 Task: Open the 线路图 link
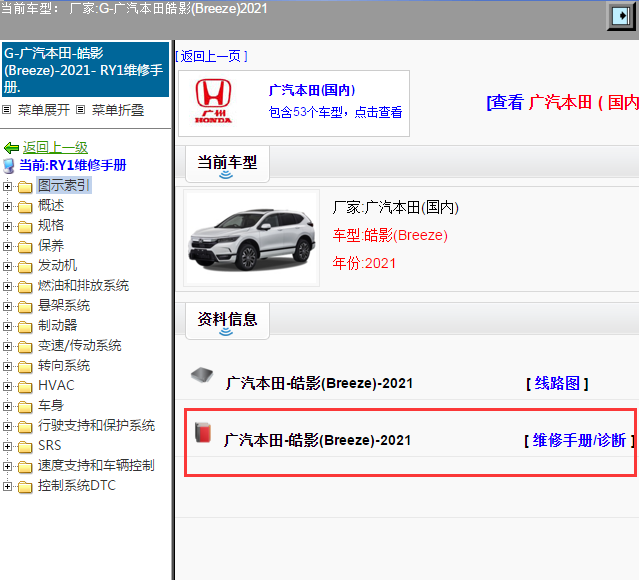(x=557, y=383)
